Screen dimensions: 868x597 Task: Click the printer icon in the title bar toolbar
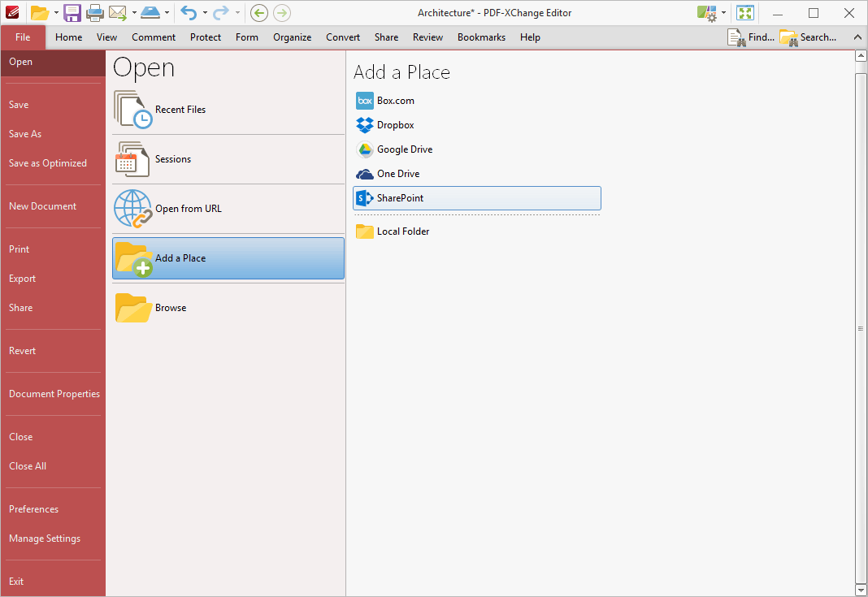coord(94,13)
